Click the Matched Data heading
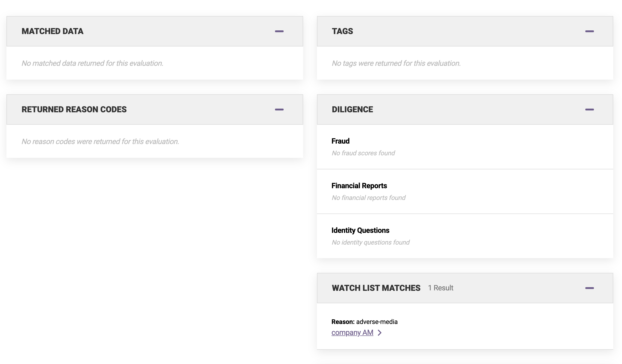 (x=52, y=31)
